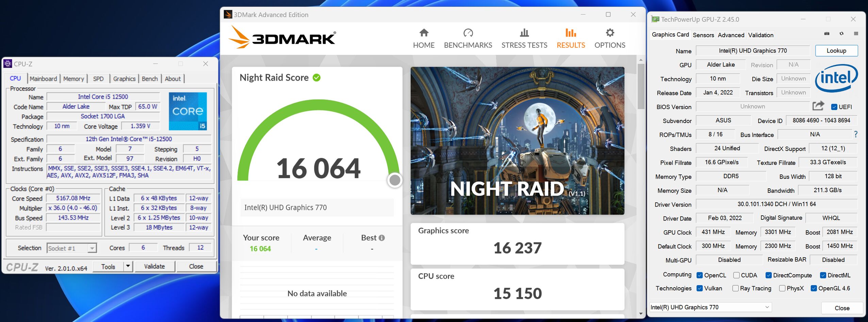Screen dimensions: 868x322
Task: Click the 3DMark scrollbar up arrow
Action: (x=641, y=60)
